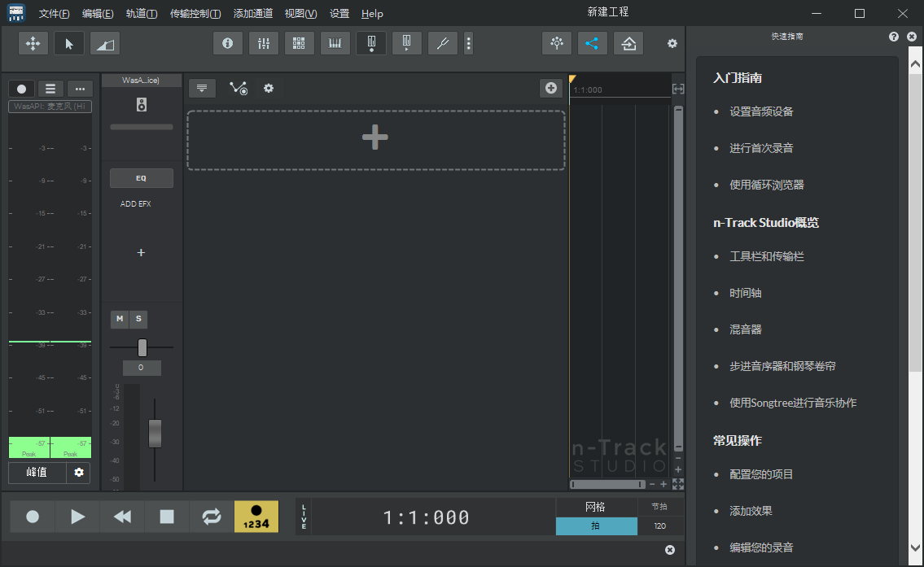This screenshot has width=924, height=567.
Task: Open the piano roll editor icon
Action: click(335, 43)
